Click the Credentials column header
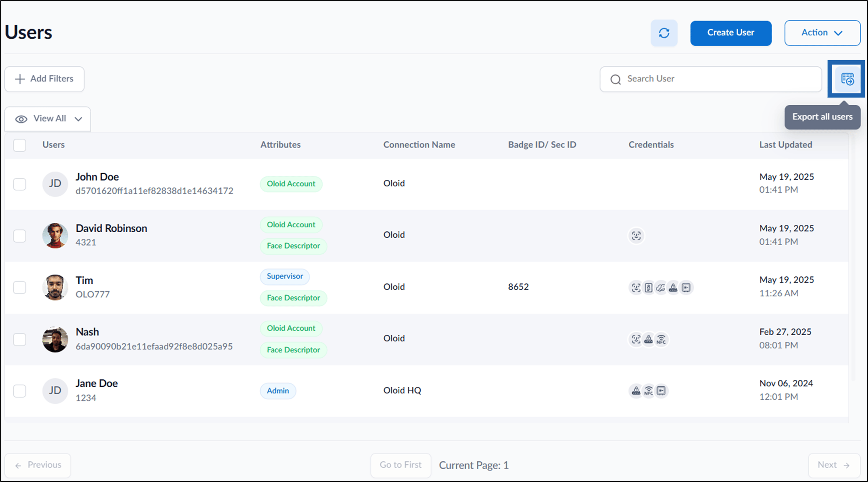868x482 pixels. (651, 145)
